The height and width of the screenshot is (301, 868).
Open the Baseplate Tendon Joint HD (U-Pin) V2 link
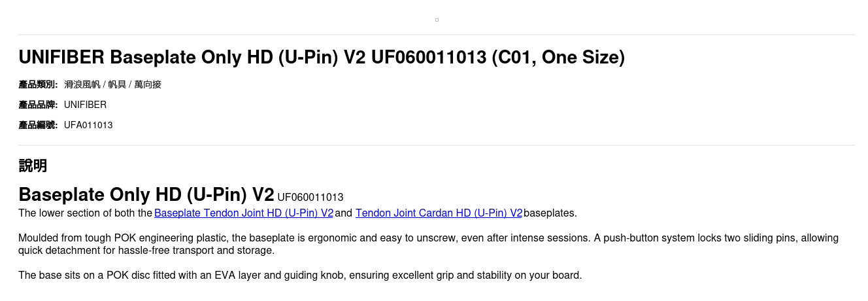tap(244, 213)
